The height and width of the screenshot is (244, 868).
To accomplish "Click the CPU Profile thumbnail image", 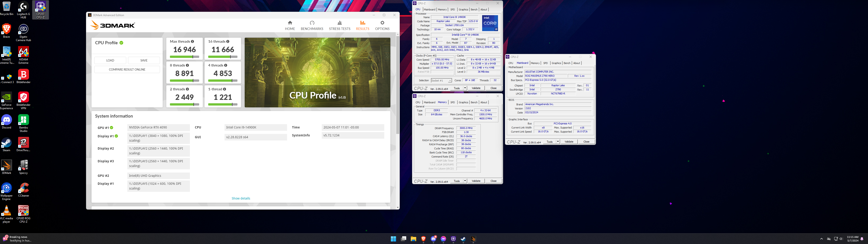I will (x=317, y=73).
